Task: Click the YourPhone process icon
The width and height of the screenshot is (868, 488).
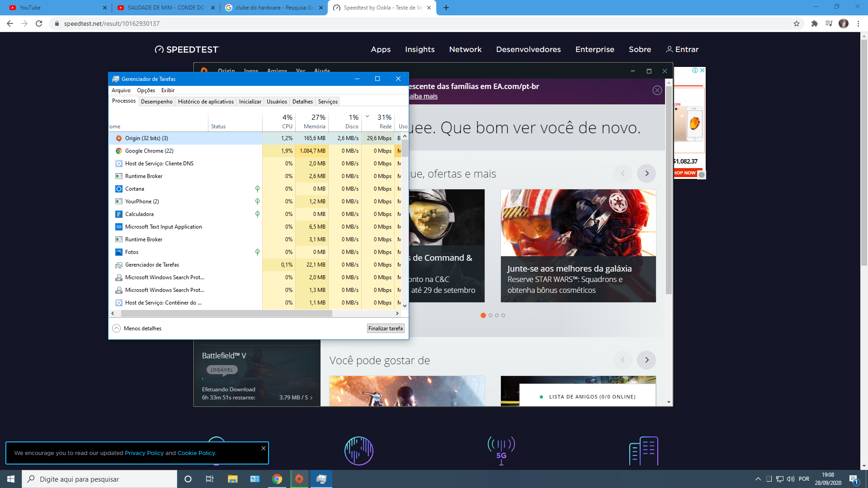Action: click(x=118, y=202)
